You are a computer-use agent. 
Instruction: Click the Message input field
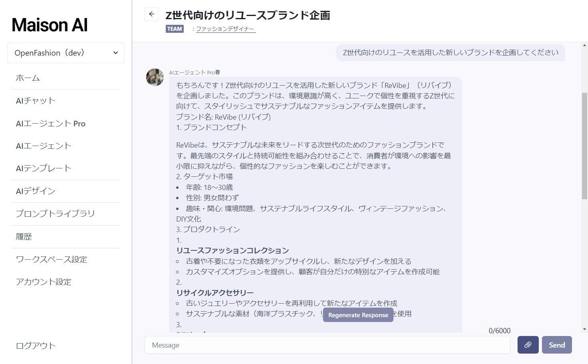coord(327,345)
